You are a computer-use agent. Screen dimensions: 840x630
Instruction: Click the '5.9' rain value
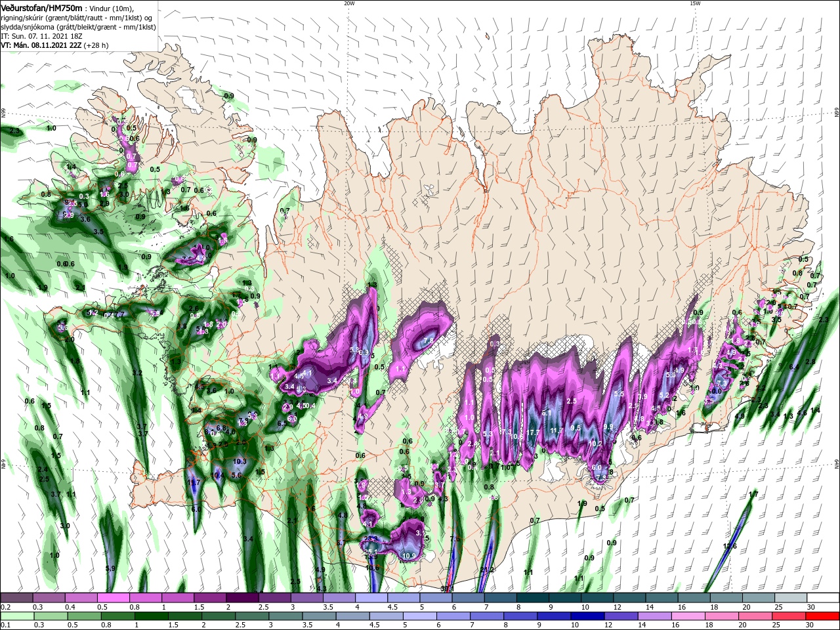click(x=110, y=568)
